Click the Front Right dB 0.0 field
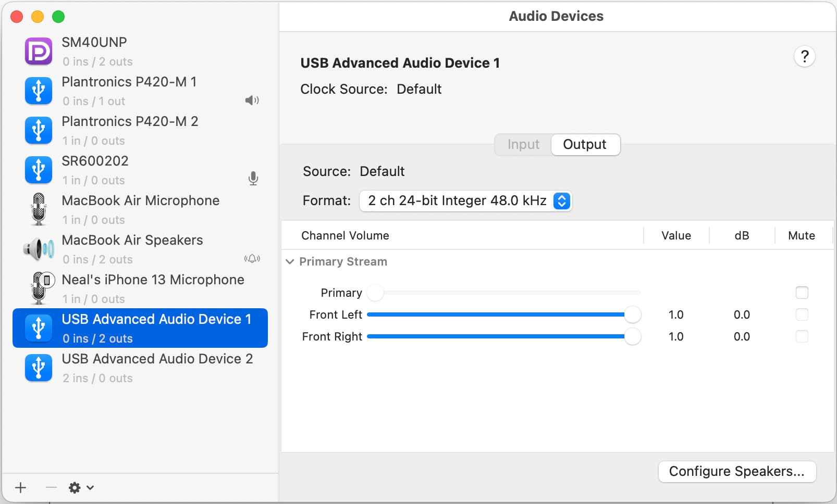The image size is (837, 504). click(x=742, y=336)
